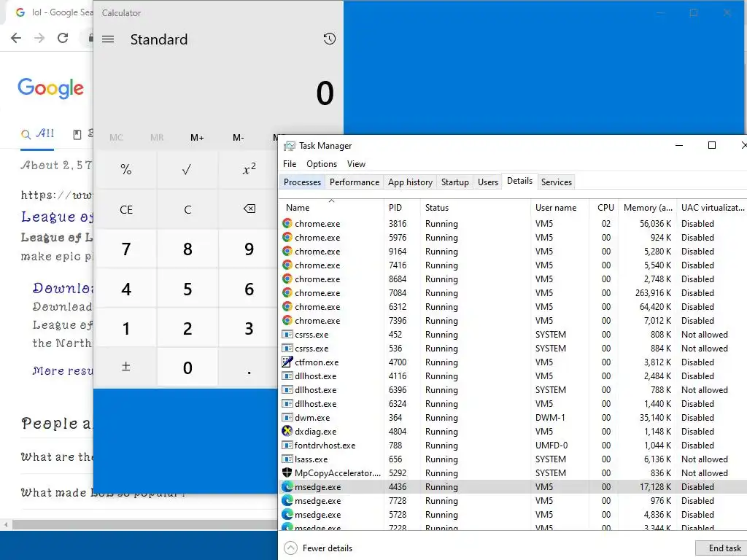Open the View menu in Task Manager
This screenshot has width=747, height=560.
tap(356, 164)
